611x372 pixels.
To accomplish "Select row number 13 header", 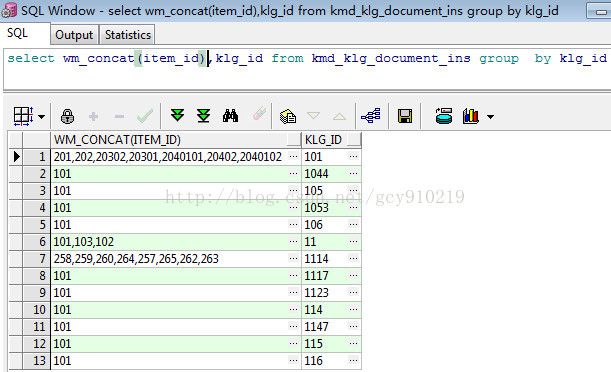I will [x=36, y=361].
